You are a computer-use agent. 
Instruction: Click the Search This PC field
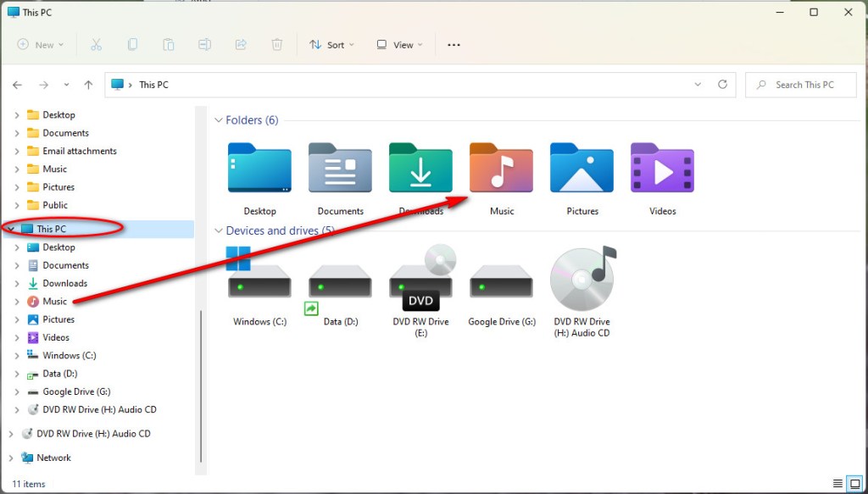click(804, 85)
